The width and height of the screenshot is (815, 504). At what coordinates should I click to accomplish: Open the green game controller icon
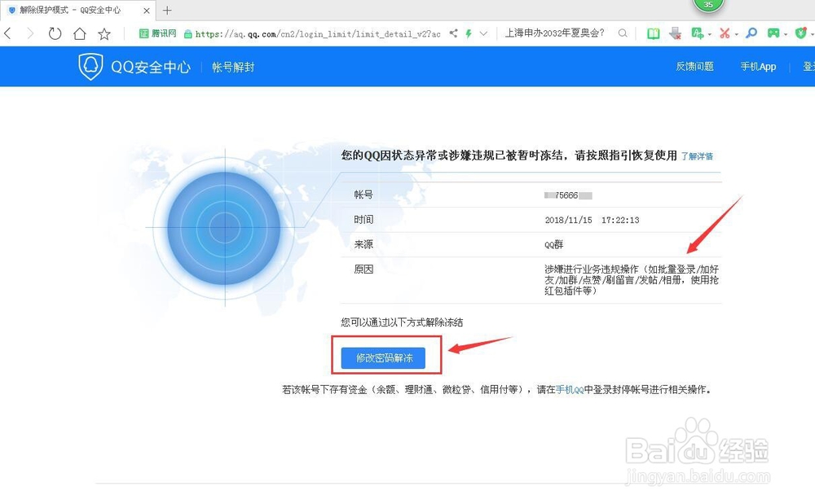[774, 33]
